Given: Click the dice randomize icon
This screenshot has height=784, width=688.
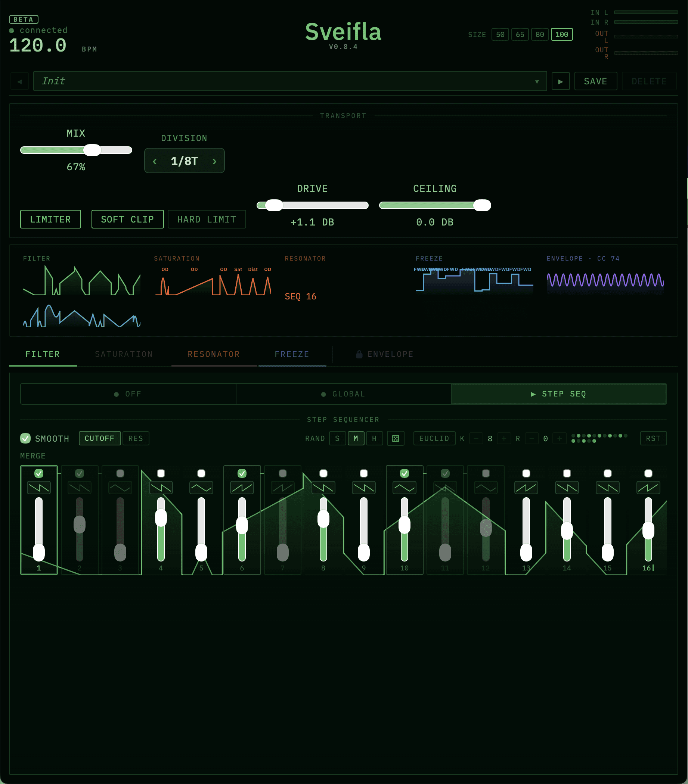Looking at the screenshot, I should (396, 438).
